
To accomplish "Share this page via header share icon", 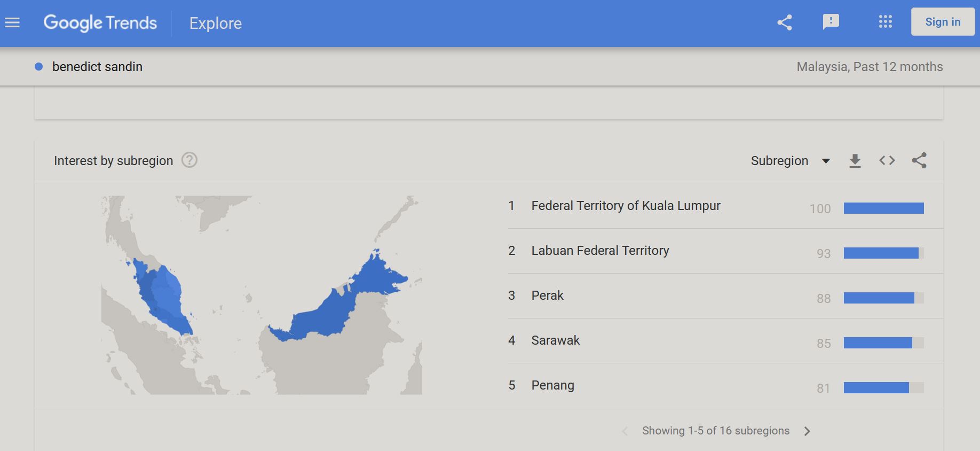I will pos(784,22).
